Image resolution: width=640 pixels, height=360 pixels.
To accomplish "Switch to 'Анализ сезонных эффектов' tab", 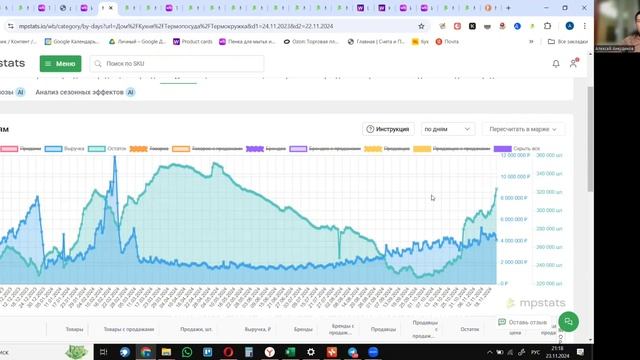I will coord(85,92).
